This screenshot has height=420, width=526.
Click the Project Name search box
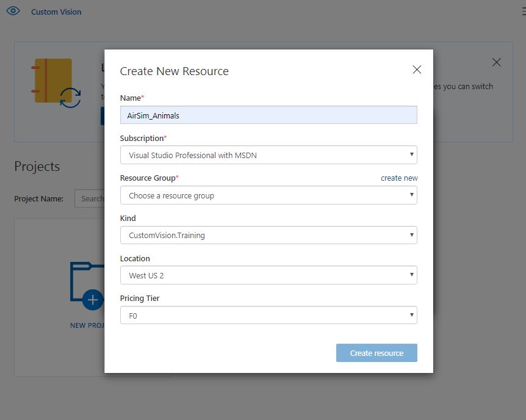(90, 198)
